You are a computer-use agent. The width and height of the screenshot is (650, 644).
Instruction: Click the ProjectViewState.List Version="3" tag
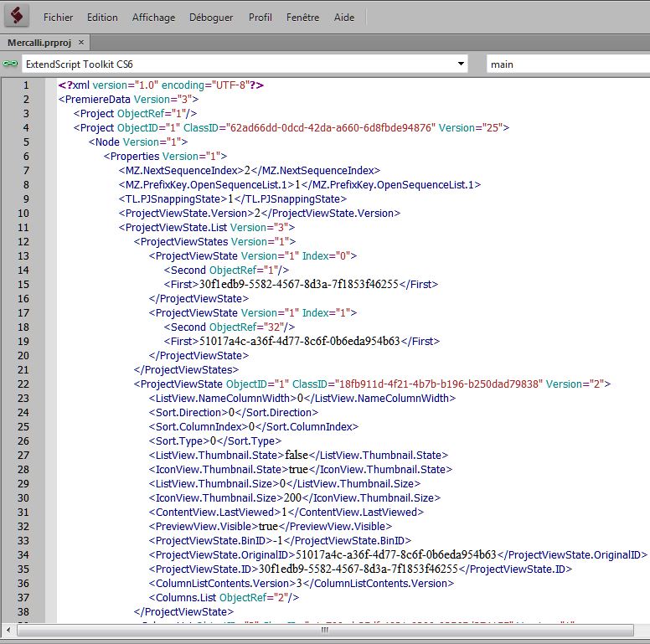pos(207,228)
